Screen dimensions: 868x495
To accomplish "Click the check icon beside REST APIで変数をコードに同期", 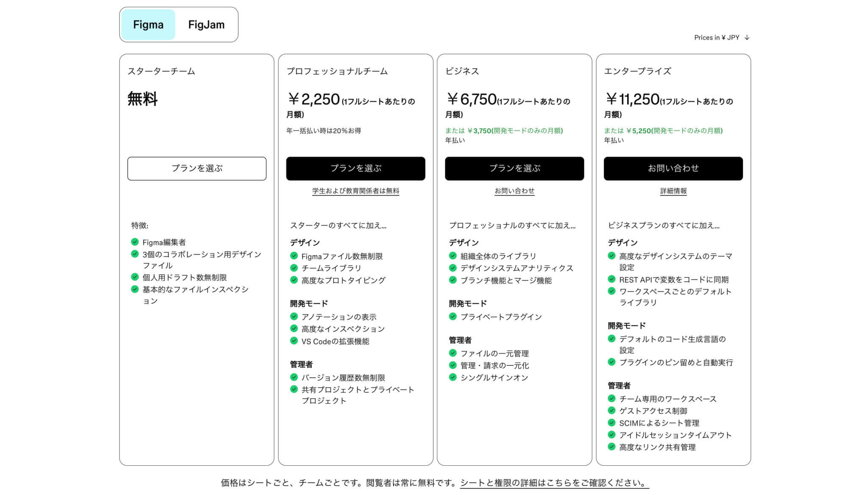I will point(612,279).
